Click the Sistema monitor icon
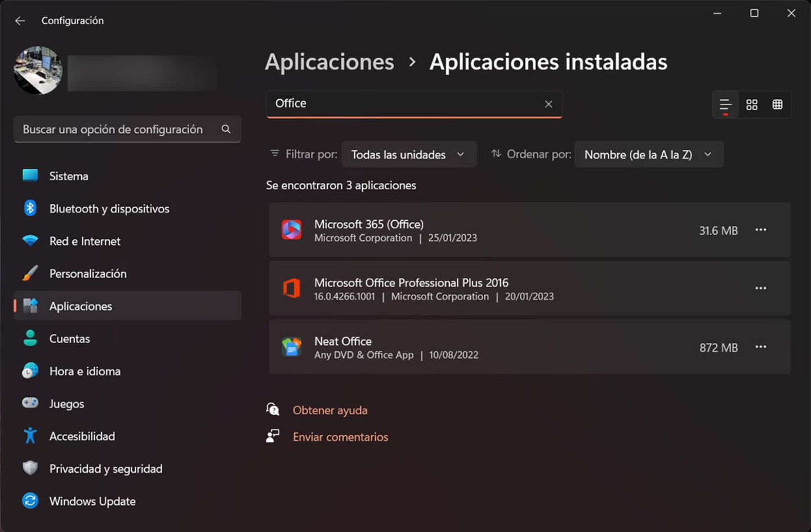Image resolution: width=811 pixels, height=532 pixels. 30,175
